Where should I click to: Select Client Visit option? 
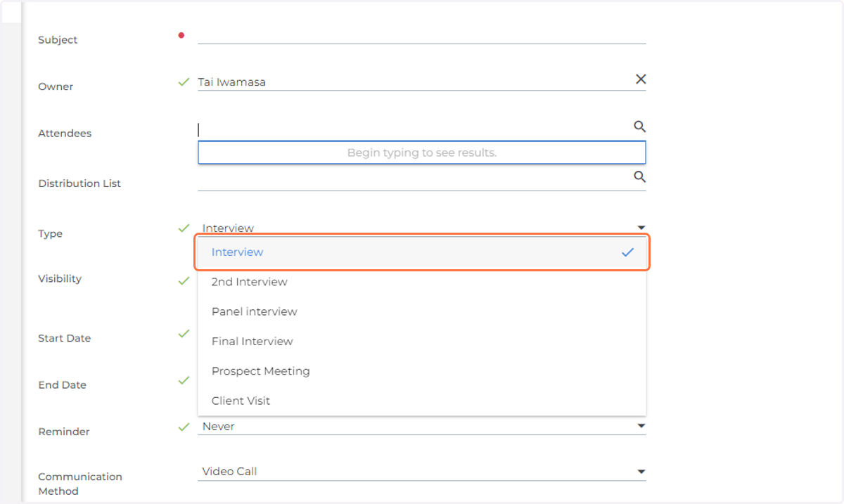422,401
